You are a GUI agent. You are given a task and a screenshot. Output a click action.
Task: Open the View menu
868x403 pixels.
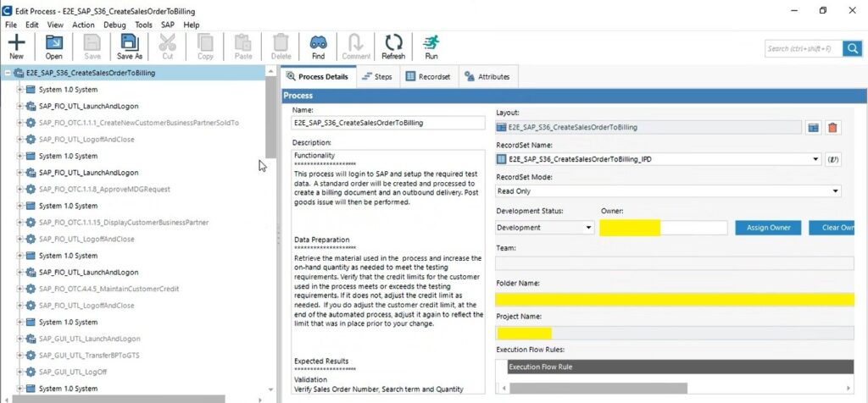[x=55, y=25]
